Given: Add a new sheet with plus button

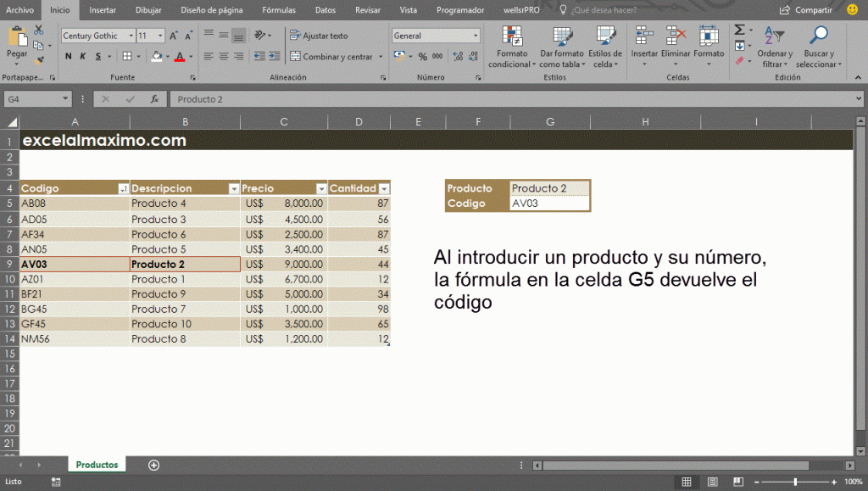Looking at the screenshot, I should [153, 465].
